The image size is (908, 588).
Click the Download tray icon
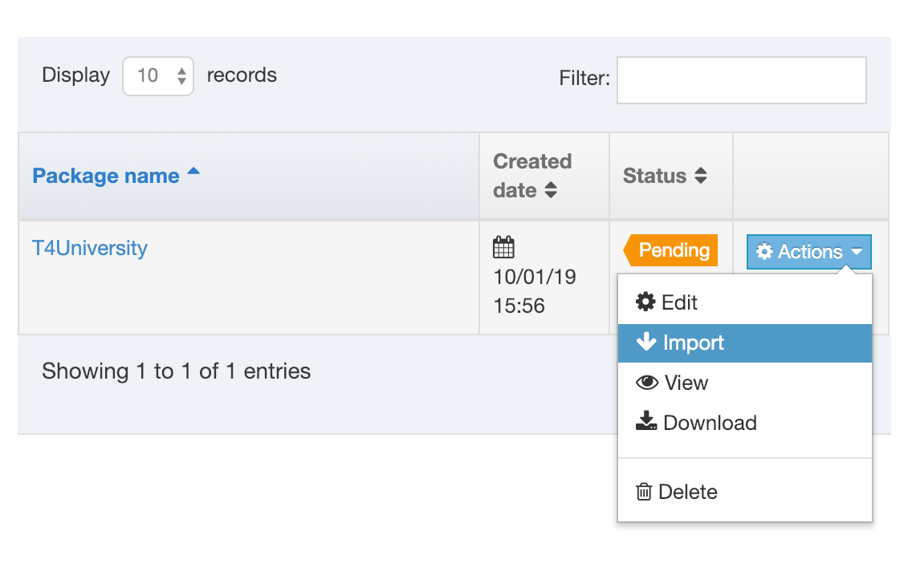[646, 422]
